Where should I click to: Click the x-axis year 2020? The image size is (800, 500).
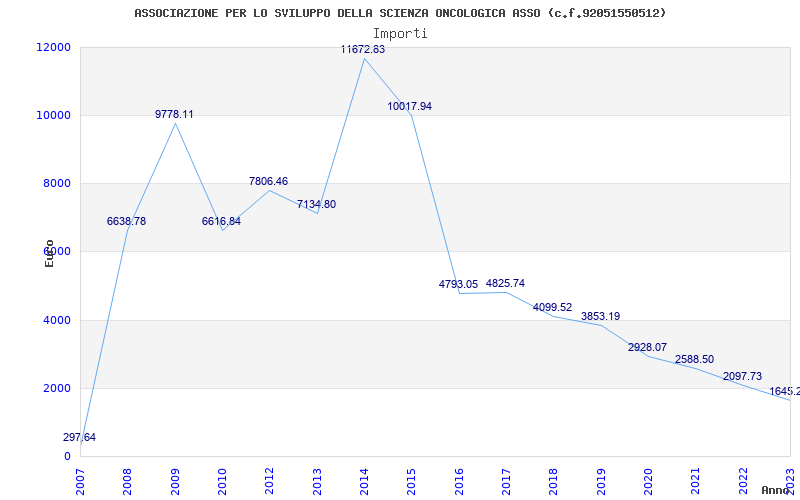tap(648, 481)
